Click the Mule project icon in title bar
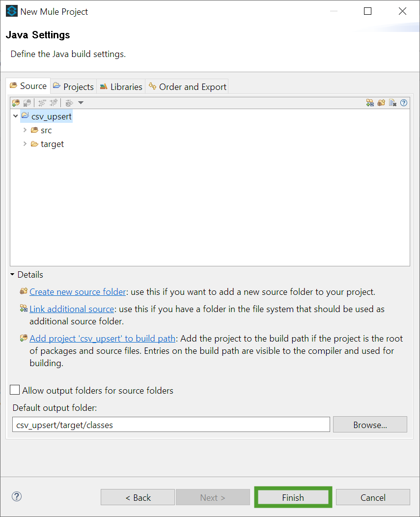The height and width of the screenshot is (517, 420). pyautogui.click(x=11, y=11)
